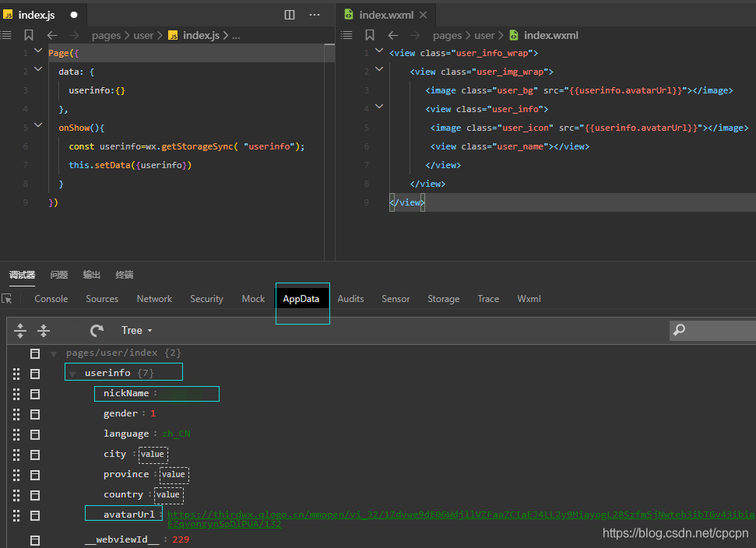Select the 终端 panel tab
The width and height of the screenshot is (756, 548).
tap(125, 275)
